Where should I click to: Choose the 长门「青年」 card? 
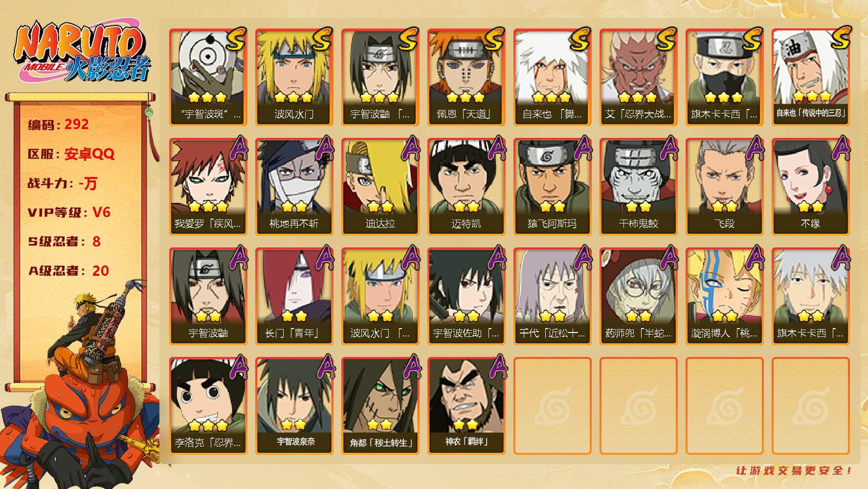294,296
